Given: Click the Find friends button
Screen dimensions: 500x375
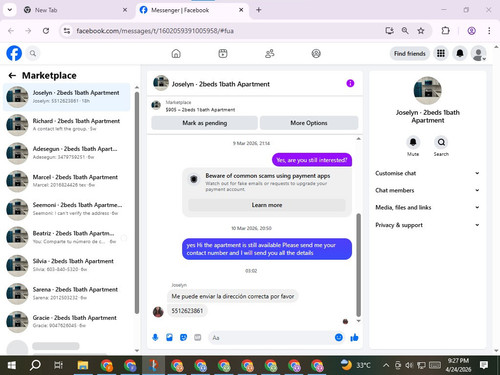Looking at the screenshot, I should click(409, 53).
